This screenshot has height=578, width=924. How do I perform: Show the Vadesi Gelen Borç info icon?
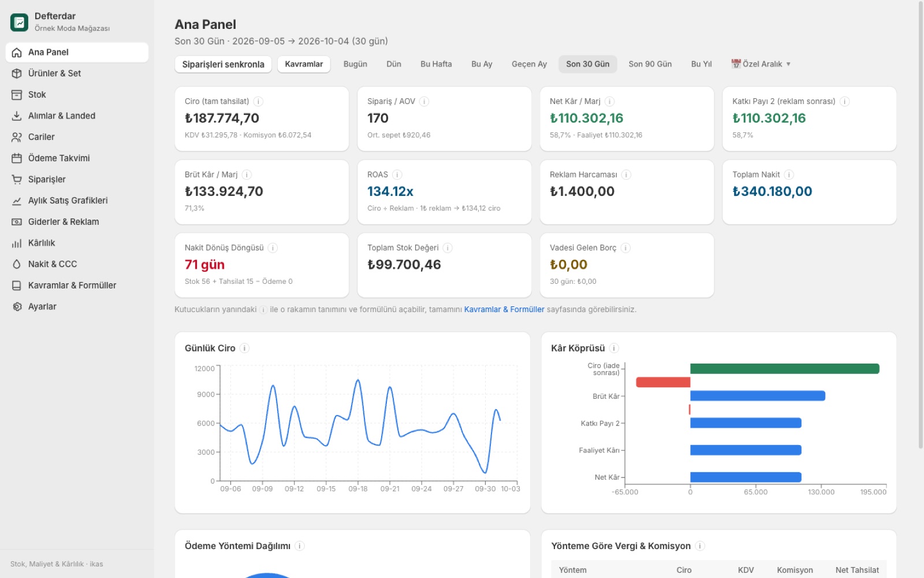tap(625, 248)
